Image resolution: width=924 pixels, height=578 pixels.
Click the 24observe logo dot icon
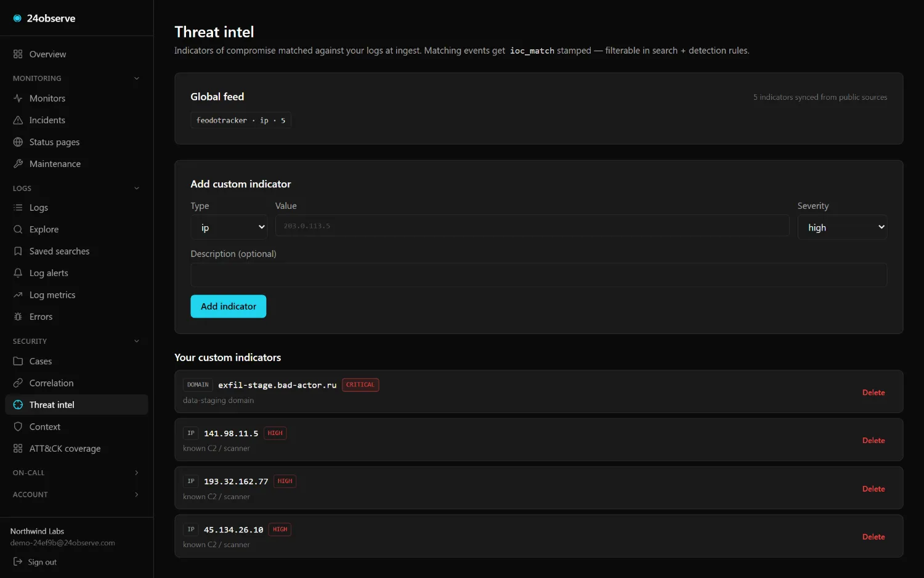pos(17,18)
